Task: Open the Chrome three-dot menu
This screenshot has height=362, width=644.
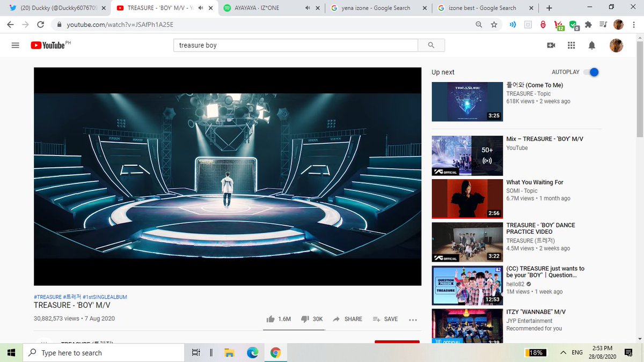Action: (x=633, y=25)
